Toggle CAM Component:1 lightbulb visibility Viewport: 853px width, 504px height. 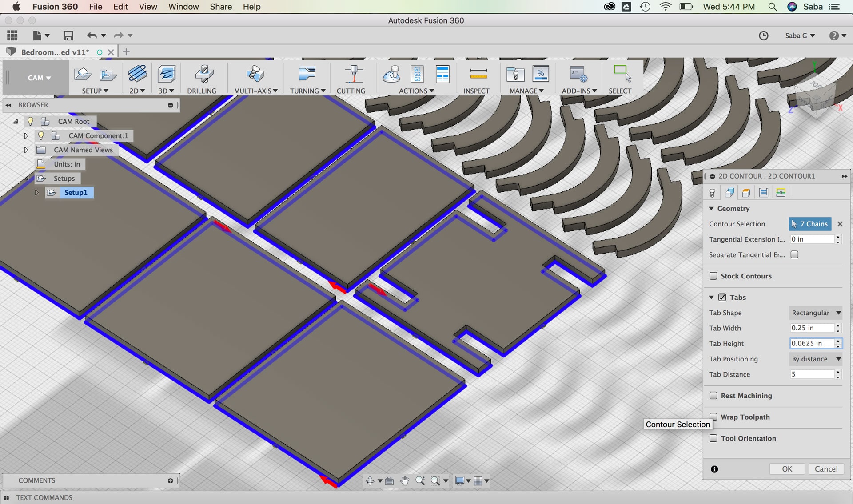click(x=41, y=135)
